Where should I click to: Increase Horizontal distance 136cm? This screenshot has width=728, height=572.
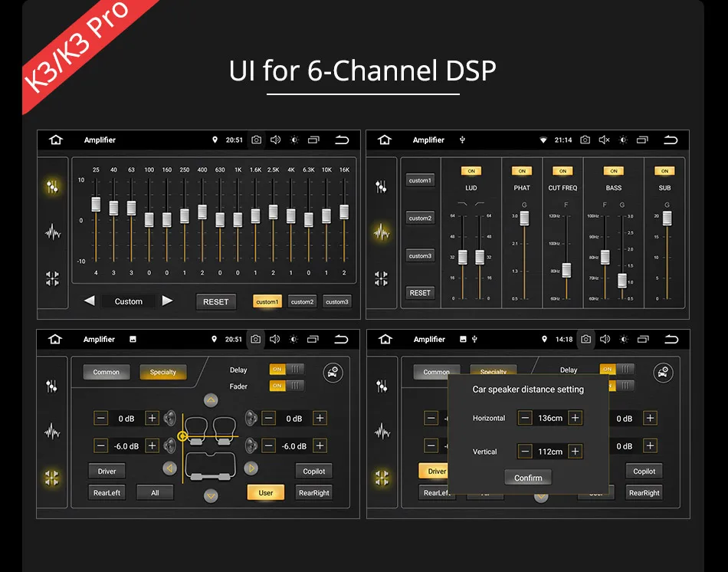[x=575, y=418]
